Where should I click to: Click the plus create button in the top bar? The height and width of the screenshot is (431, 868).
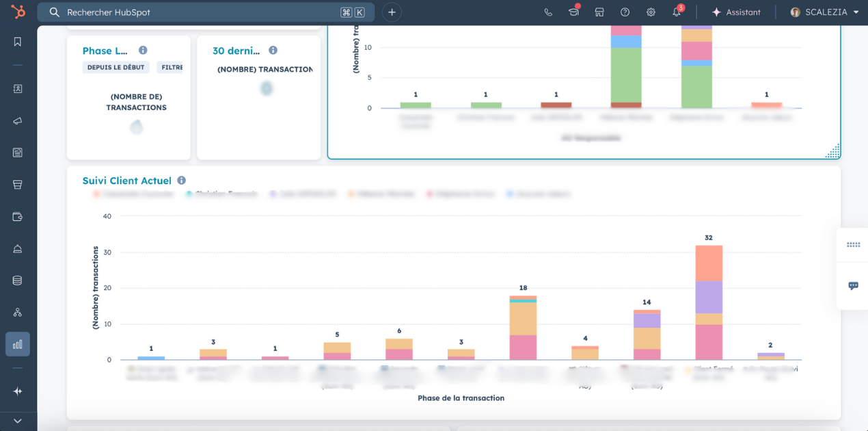tap(392, 12)
